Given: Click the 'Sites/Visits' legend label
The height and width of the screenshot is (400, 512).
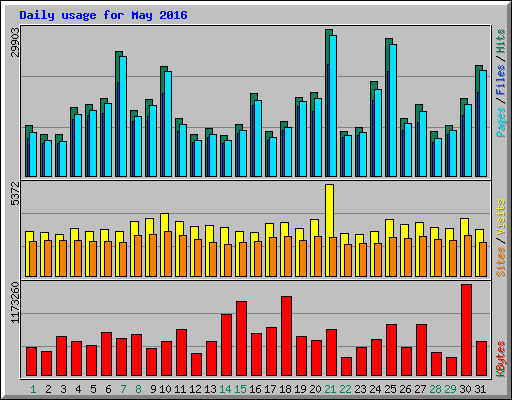Looking at the screenshot, I should 500,238.
